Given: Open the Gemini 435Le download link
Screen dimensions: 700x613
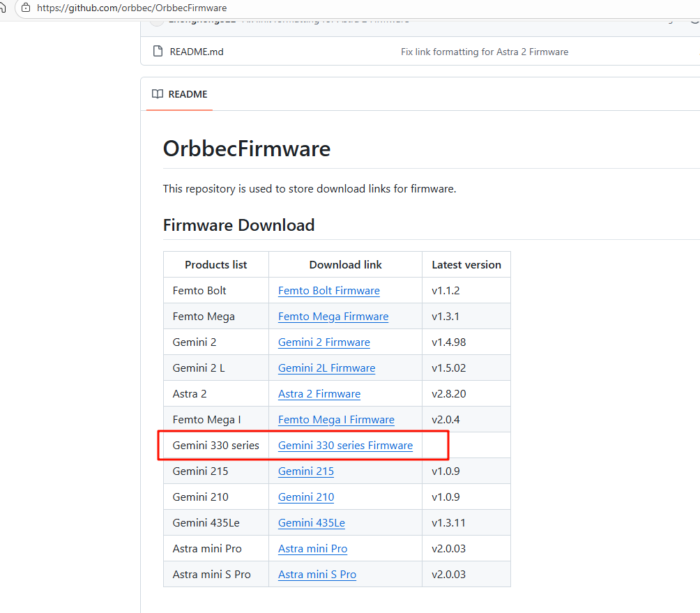Looking at the screenshot, I should pos(311,523).
